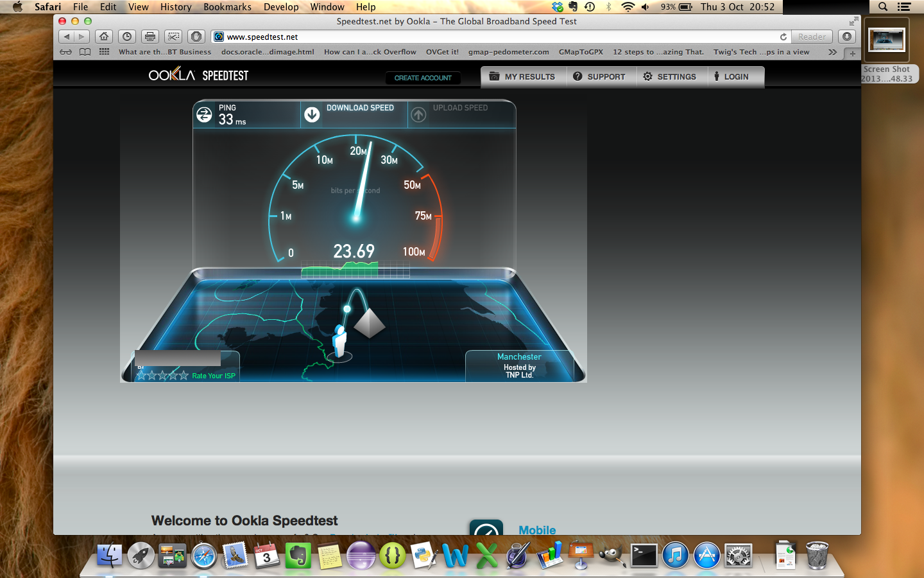Image resolution: width=924 pixels, height=578 pixels.
Task: Click the Ookla Speedtest logo
Action: point(198,75)
